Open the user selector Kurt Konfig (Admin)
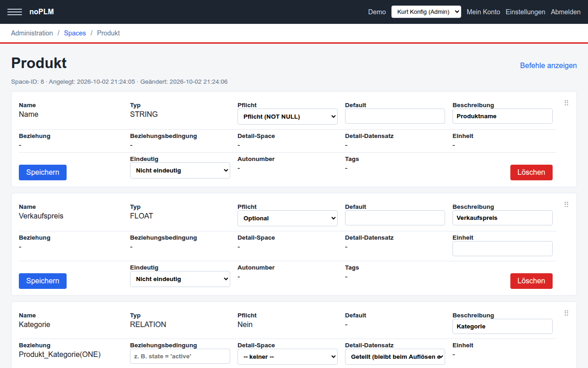 click(x=426, y=12)
